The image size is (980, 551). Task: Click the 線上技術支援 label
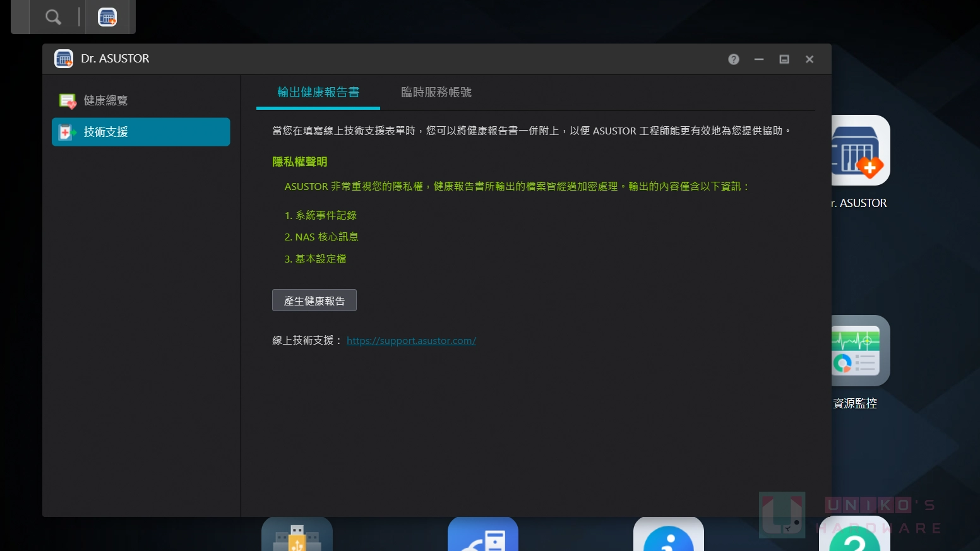point(307,341)
